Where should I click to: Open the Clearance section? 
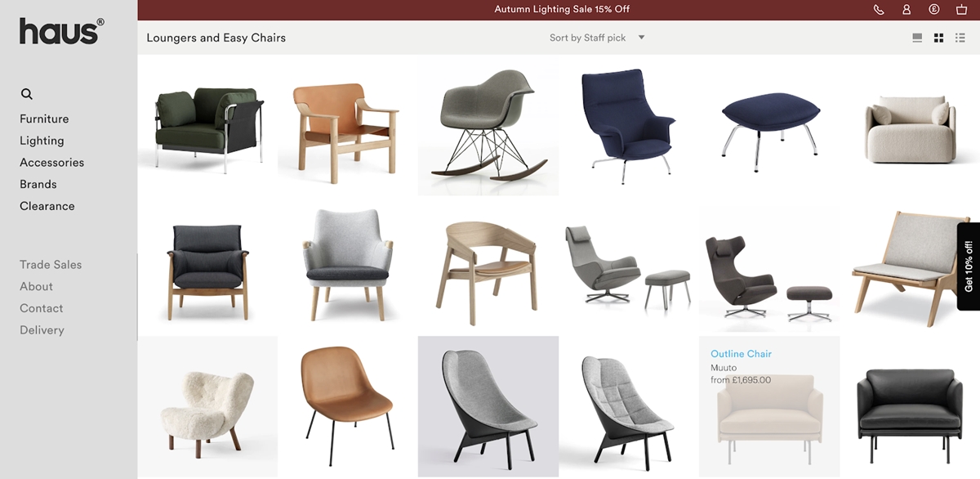(x=47, y=206)
